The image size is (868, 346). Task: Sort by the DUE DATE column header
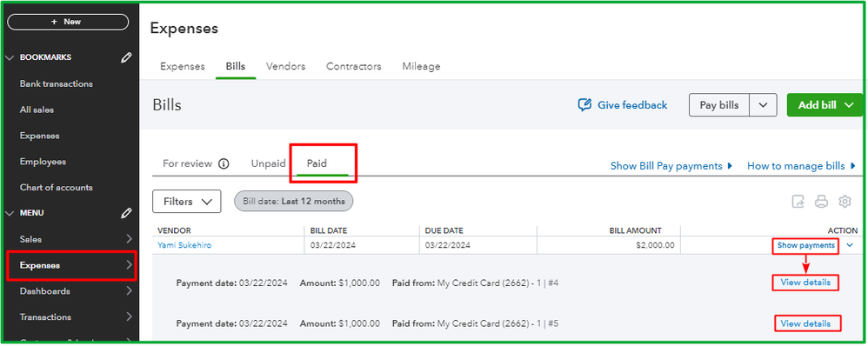point(444,231)
